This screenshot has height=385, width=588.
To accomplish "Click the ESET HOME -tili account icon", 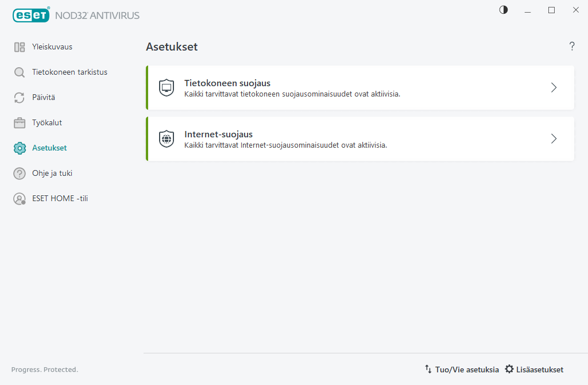I will click(20, 199).
